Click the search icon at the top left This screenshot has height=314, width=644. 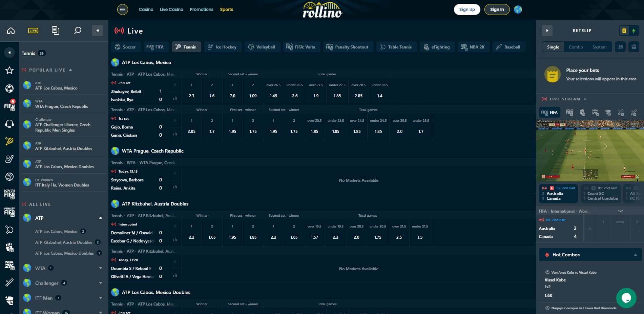pos(77,31)
